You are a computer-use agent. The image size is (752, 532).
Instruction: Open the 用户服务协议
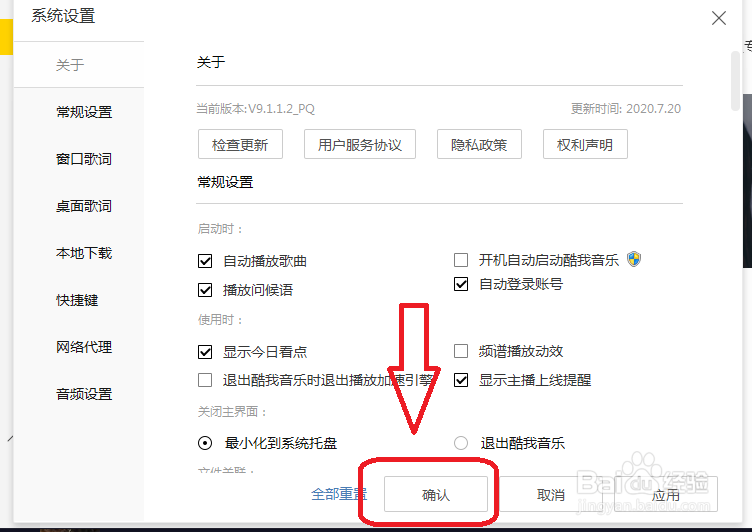[360, 144]
